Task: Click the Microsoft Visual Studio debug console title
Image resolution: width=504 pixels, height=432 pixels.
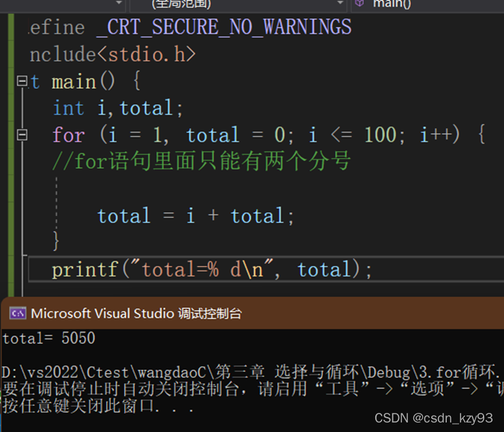Action: (x=136, y=314)
